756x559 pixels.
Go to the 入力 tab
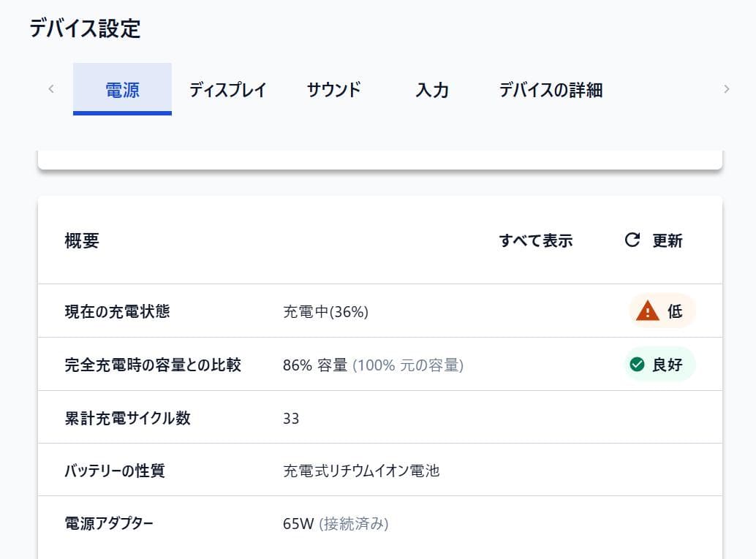point(432,90)
